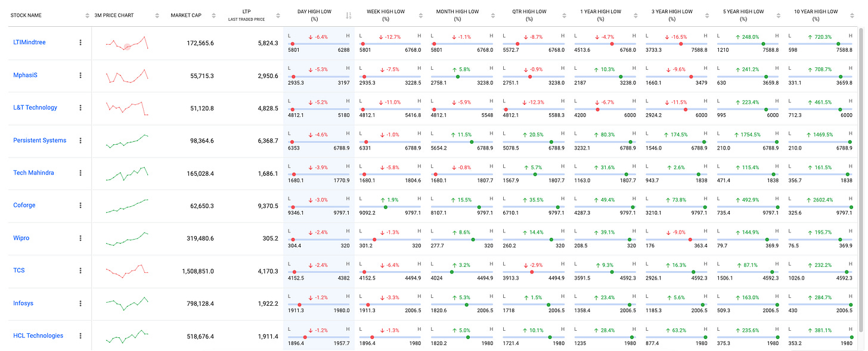Image resolution: width=868 pixels, height=351 pixels.
Task: Click the Stock Name column header
Action: [x=26, y=15]
